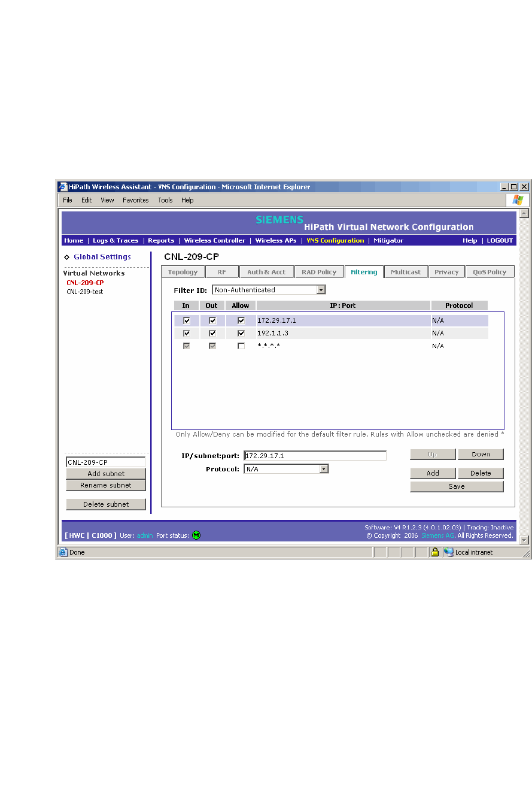This screenshot has height=787, width=532.
Task: Click the browser scrollbar down arrow
Action: (524, 540)
